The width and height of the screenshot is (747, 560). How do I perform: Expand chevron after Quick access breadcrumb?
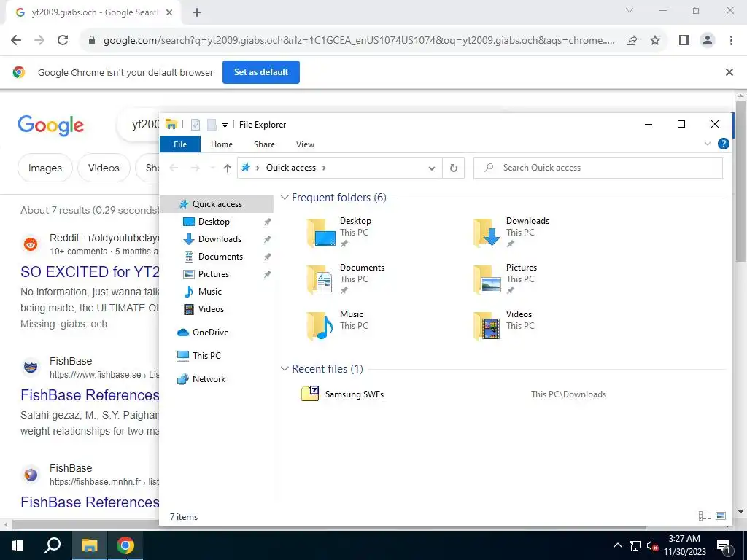(325, 168)
